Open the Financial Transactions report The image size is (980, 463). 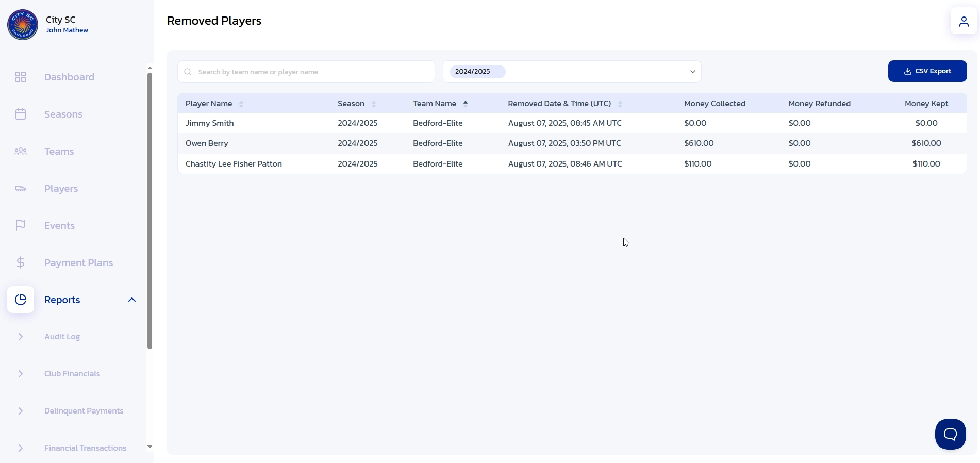point(85,448)
